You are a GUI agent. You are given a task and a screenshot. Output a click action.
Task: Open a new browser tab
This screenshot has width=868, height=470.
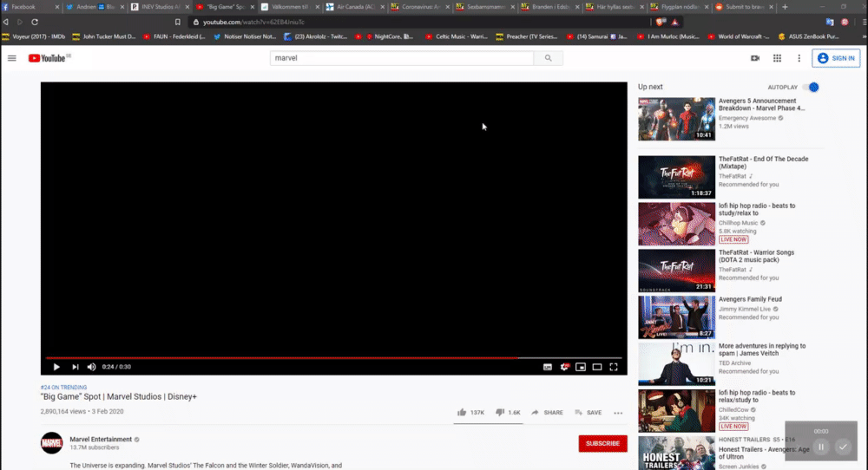(x=785, y=7)
